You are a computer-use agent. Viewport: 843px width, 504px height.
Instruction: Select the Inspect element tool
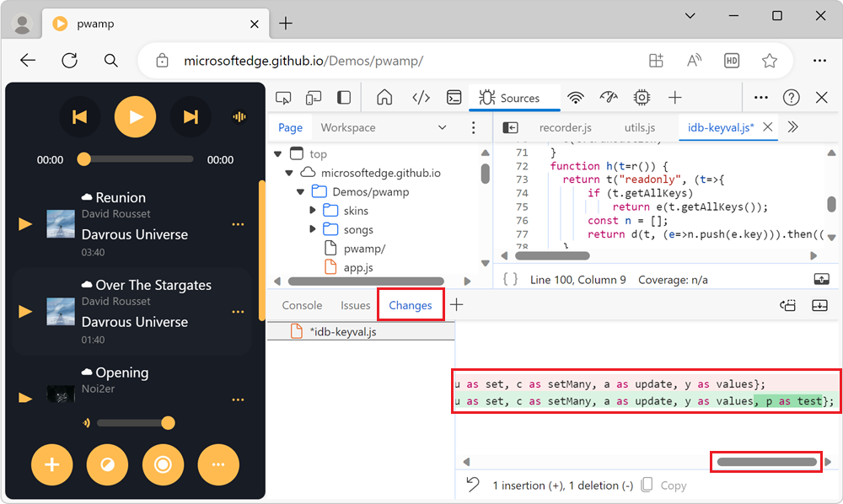[x=283, y=98]
